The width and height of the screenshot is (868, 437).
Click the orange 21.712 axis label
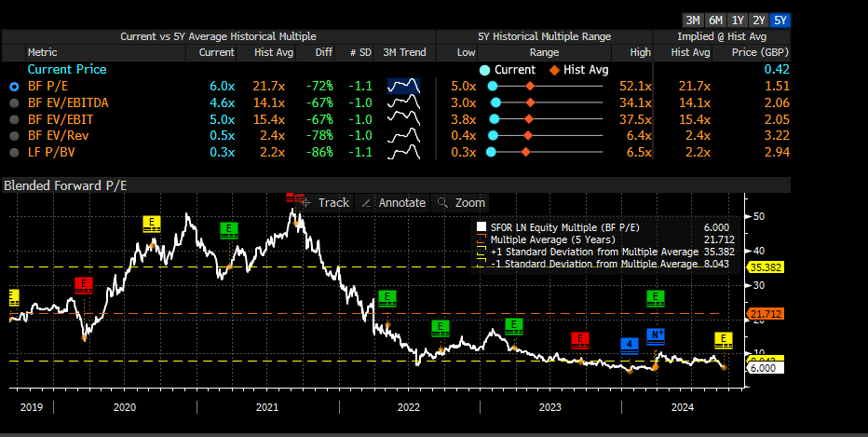point(766,314)
